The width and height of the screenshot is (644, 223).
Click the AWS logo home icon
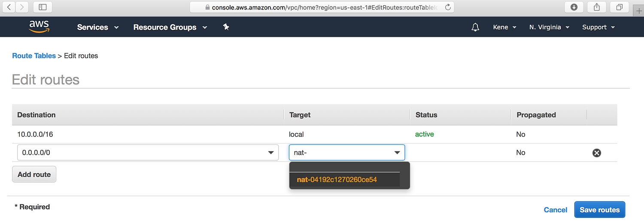click(x=39, y=27)
